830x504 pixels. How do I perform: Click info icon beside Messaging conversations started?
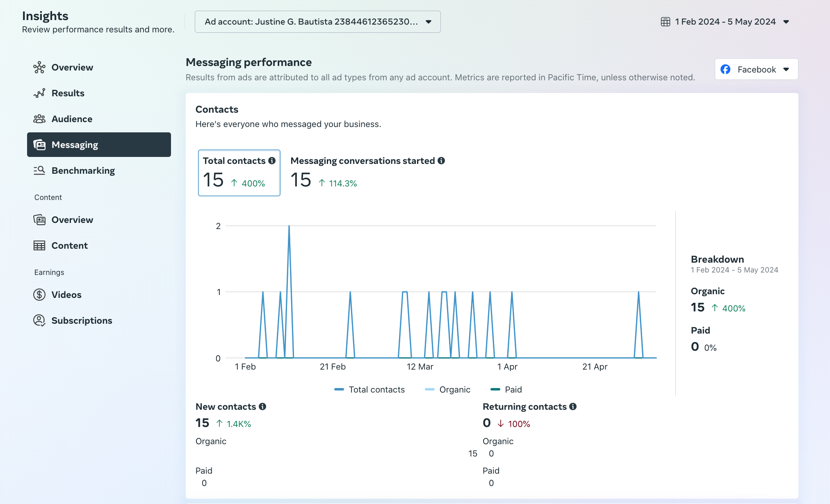point(441,161)
